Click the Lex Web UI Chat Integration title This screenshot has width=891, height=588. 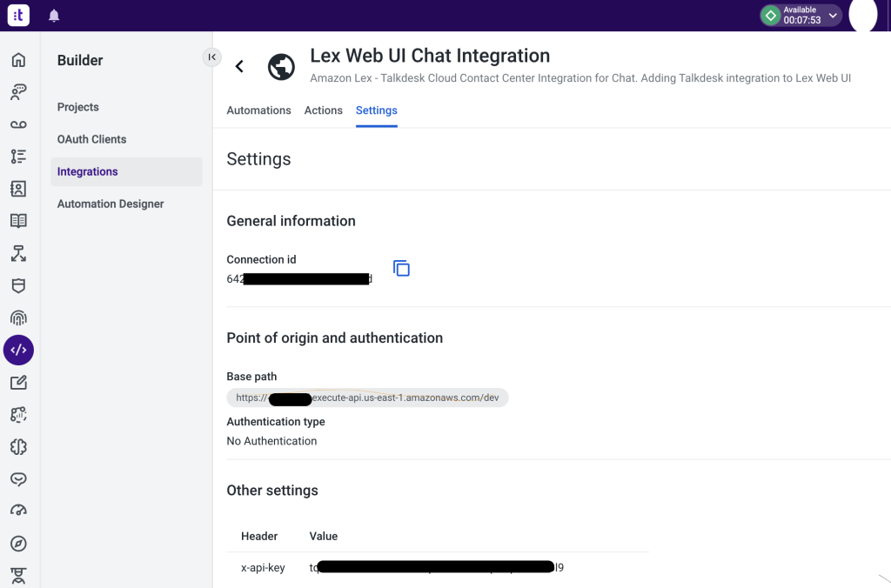(x=430, y=56)
